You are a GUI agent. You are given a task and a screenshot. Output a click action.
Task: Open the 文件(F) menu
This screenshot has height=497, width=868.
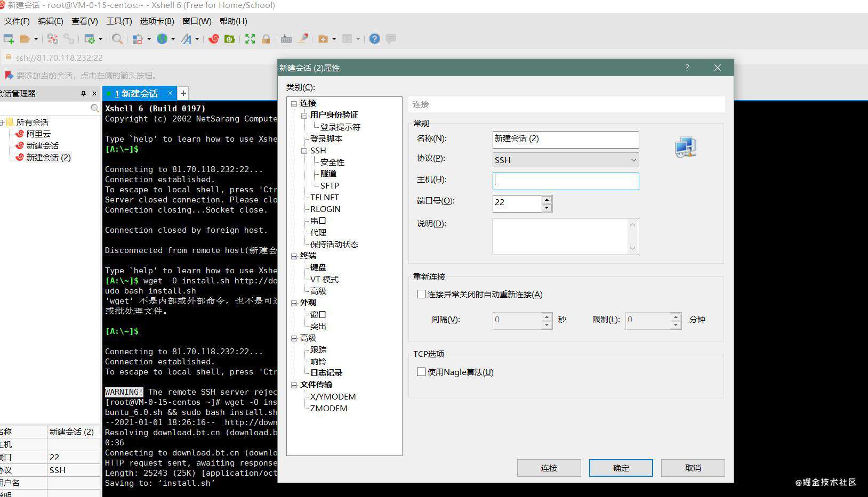click(x=17, y=21)
